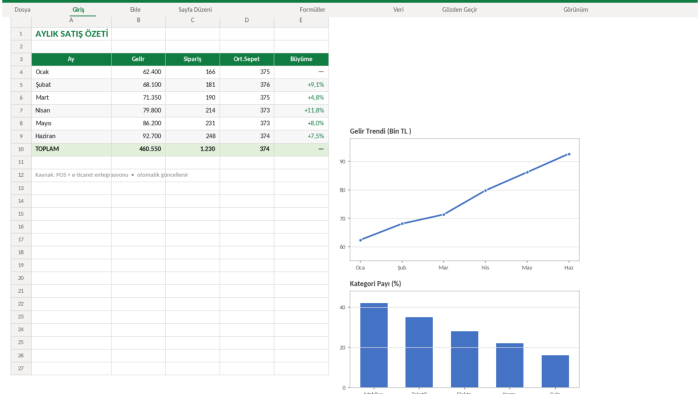Screen dimensions: 700x394
Task: Select the 248 orders cell
Action: (x=192, y=136)
